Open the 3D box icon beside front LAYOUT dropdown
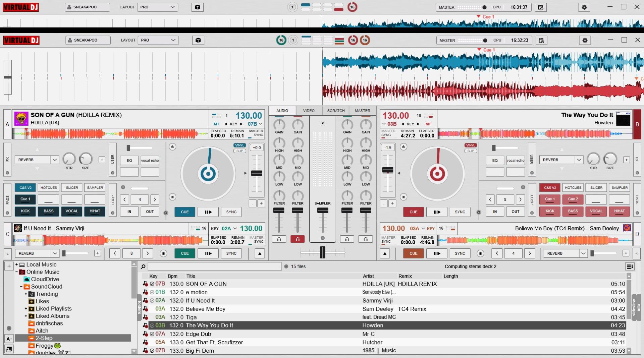644x358 pixels. pos(198,40)
